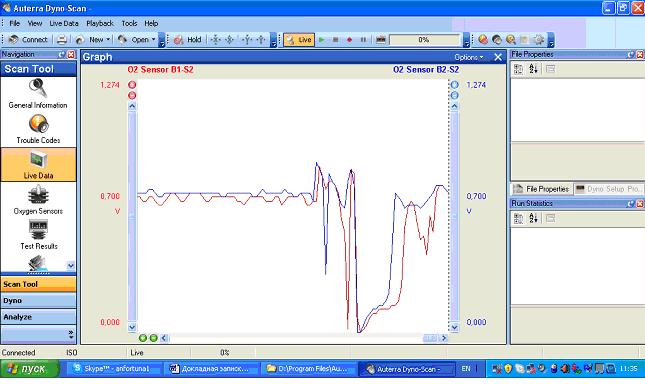Screen dimensions: 645x384
Task: Toggle the Hold button
Action: point(188,39)
